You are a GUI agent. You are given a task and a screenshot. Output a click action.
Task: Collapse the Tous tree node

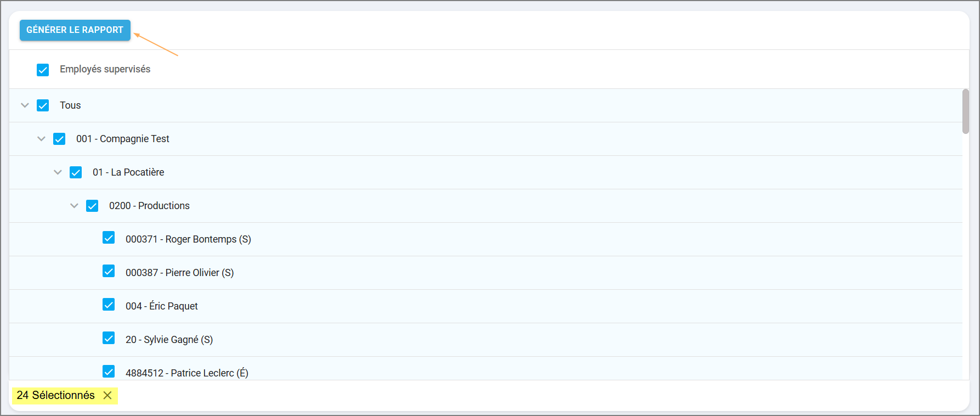(x=25, y=105)
